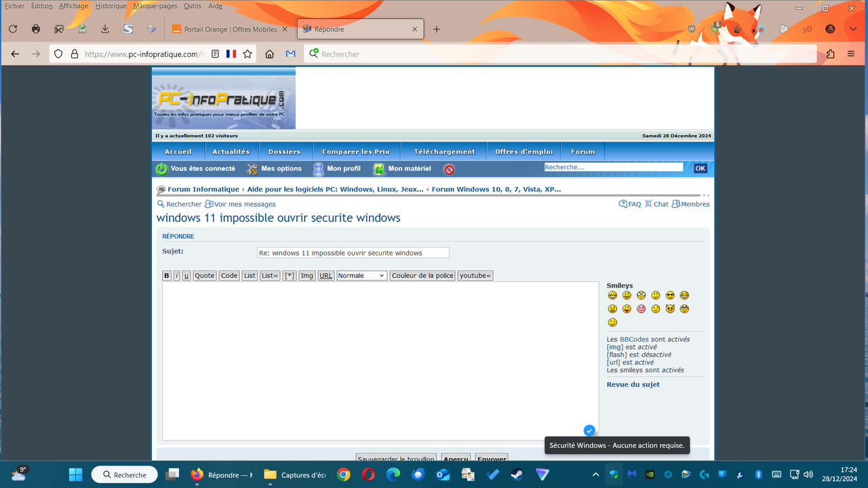Open the font size Normale dropdown
Image resolution: width=868 pixels, height=488 pixels.
click(361, 275)
